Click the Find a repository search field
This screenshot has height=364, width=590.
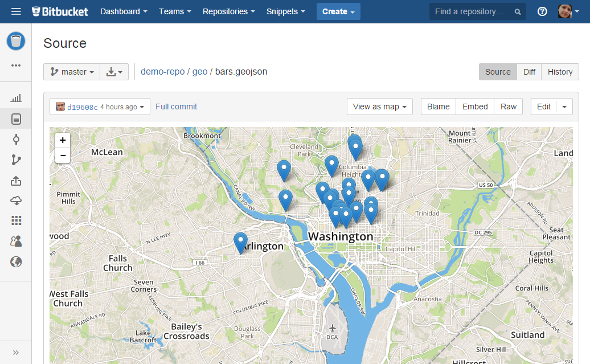pyautogui.click(x=473, y=11)
